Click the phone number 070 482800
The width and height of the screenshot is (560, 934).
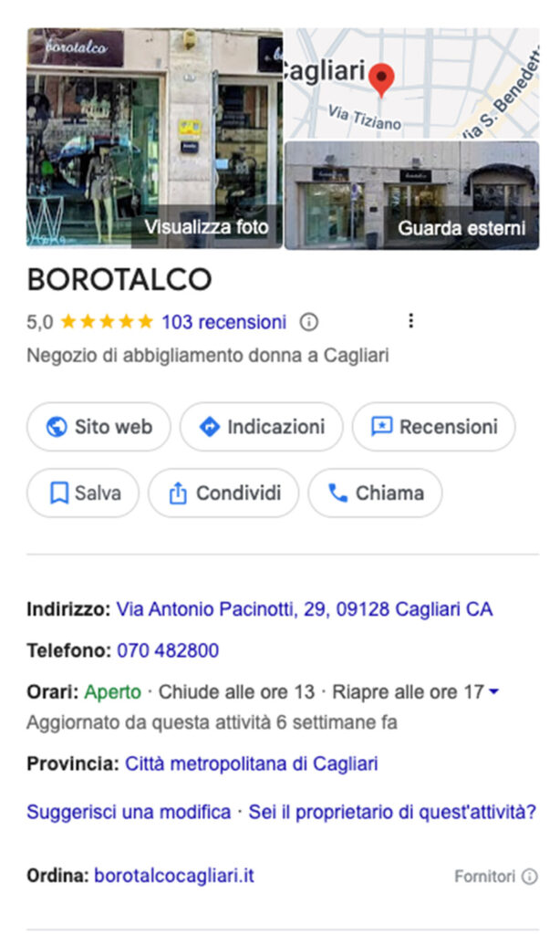(x=168, y=651)
